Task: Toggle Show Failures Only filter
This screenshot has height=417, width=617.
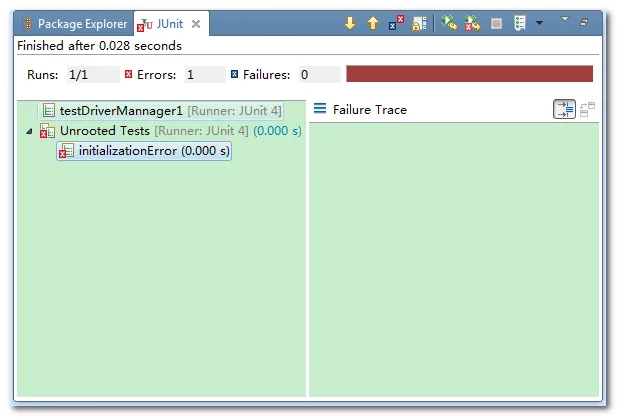Action: [396, 23]
